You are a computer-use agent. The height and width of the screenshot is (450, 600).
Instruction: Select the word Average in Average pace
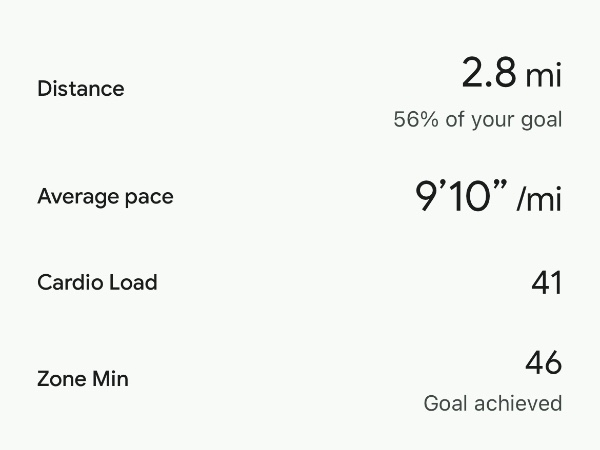coord(76,196)
